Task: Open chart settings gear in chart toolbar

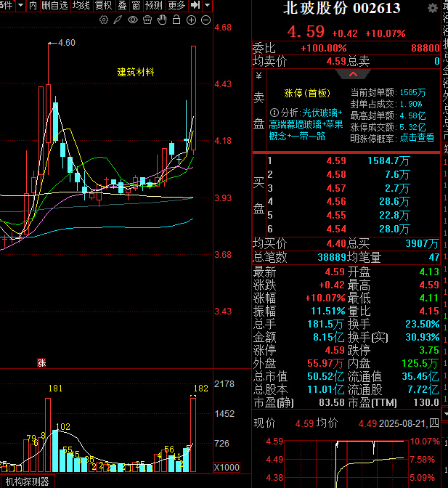Action: point(104,20)
